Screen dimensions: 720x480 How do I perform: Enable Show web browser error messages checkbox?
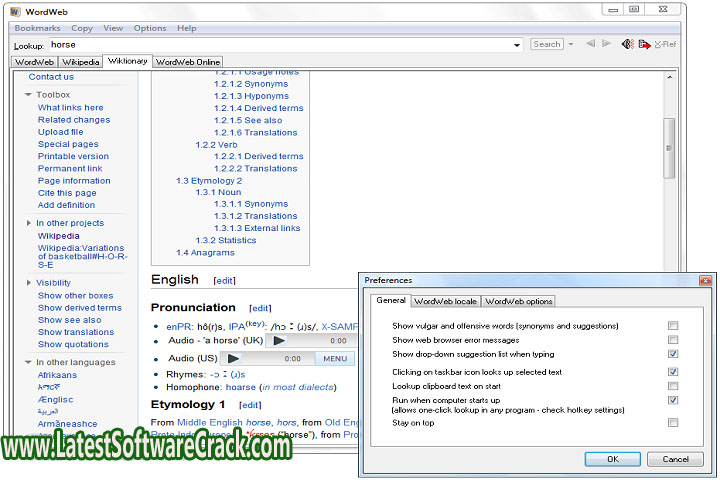(x=673, y=340)
